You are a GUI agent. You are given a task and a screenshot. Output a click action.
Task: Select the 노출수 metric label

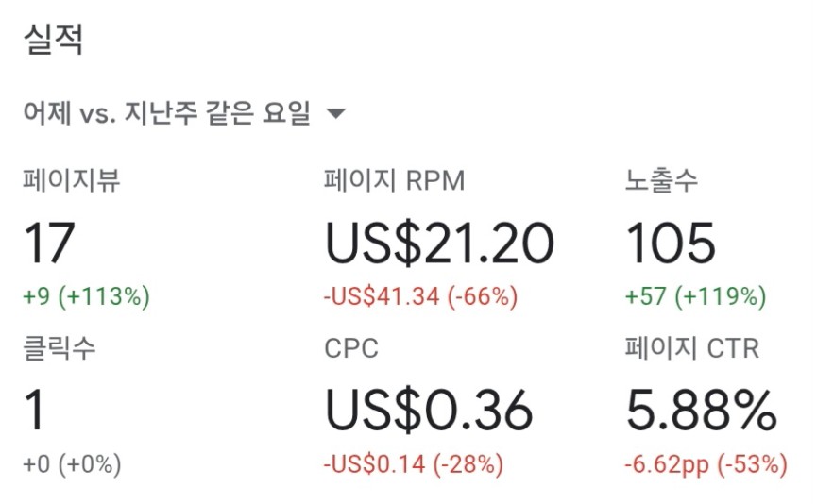[661, 180]
